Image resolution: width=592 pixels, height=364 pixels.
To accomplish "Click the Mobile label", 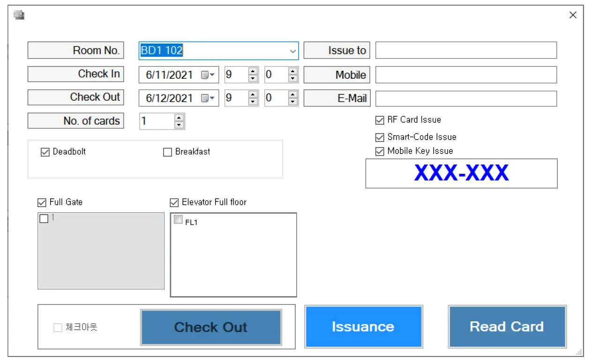I will tap(337, 74).
